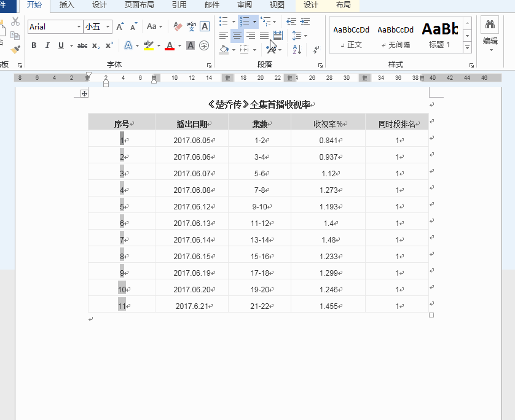The image size is (515, 420).
Task: Switch to the 插入 ribbon tab
Action: coord(66,5)
